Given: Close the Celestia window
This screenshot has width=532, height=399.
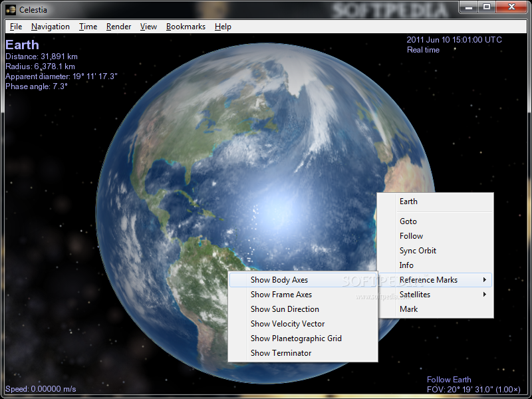Looking at the screenshot, I should [x=511, y=7].
